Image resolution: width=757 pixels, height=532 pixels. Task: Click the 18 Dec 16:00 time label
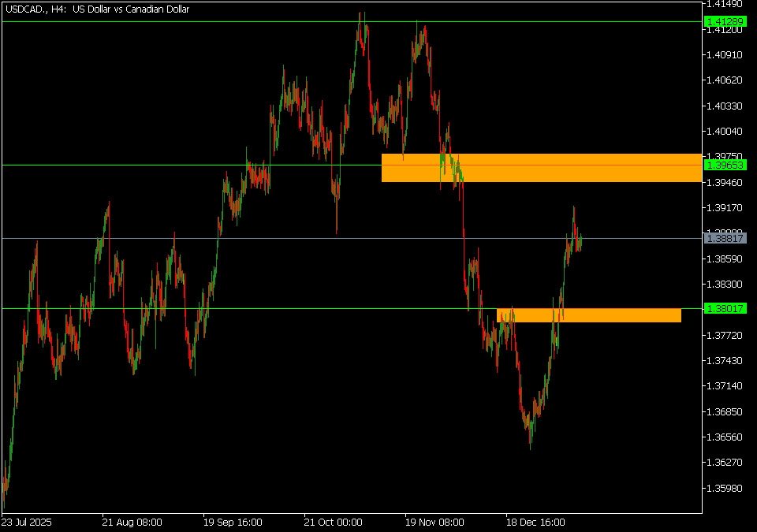click(535, 522)
